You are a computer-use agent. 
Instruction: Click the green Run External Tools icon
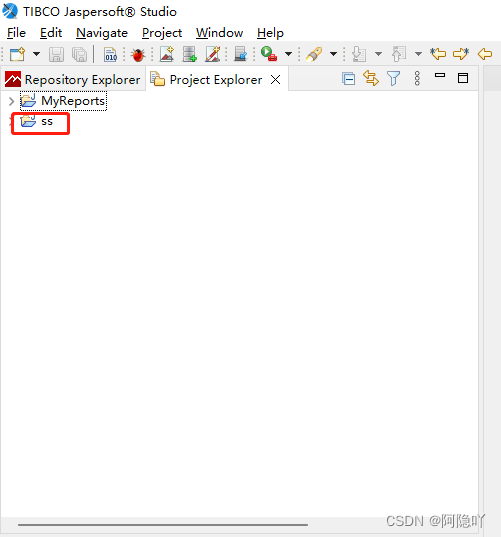pos(269,54)
